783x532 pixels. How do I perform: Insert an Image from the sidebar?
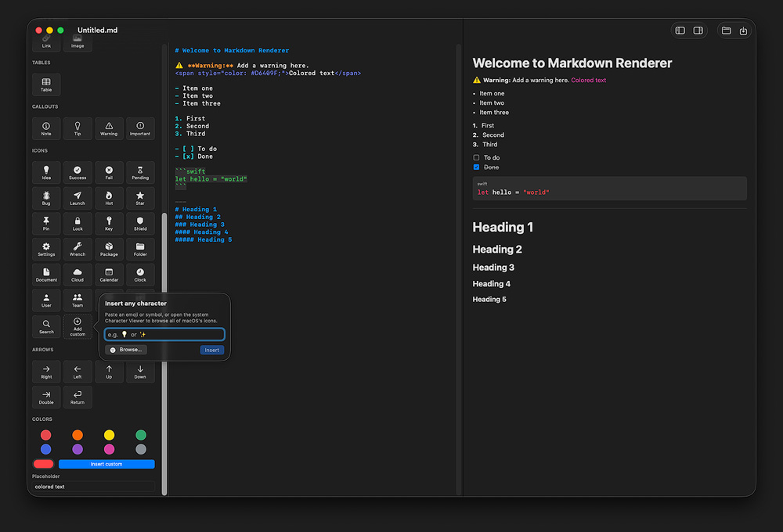coord(78,42)
